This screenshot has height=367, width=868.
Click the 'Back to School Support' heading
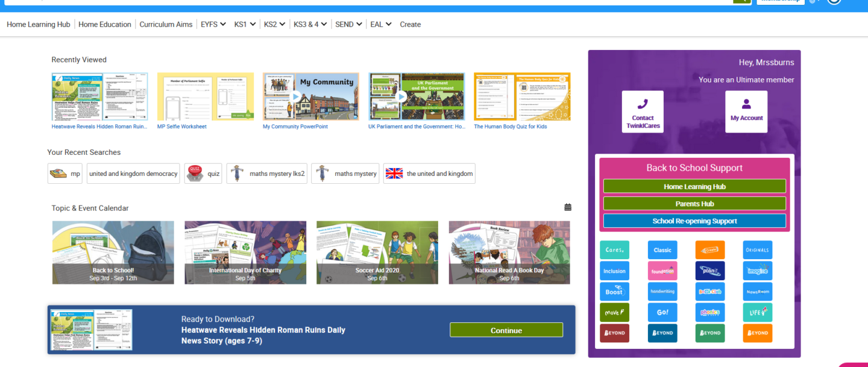pyautogui.click(x=694, y=168)
